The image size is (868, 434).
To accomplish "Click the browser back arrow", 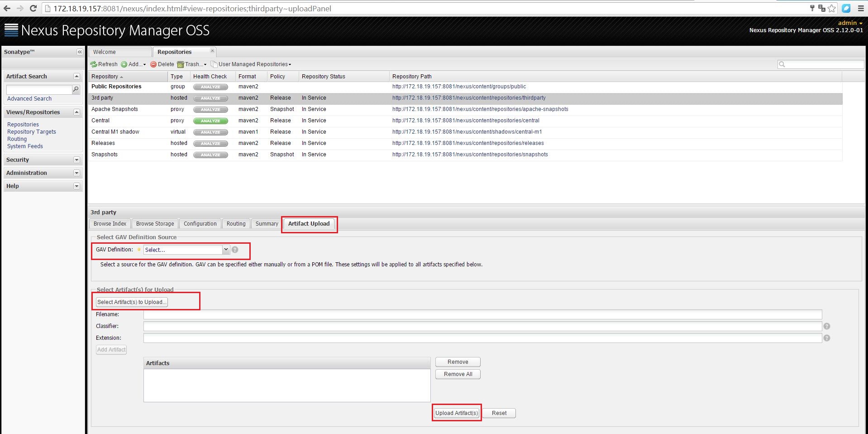I will click(7, 8).
